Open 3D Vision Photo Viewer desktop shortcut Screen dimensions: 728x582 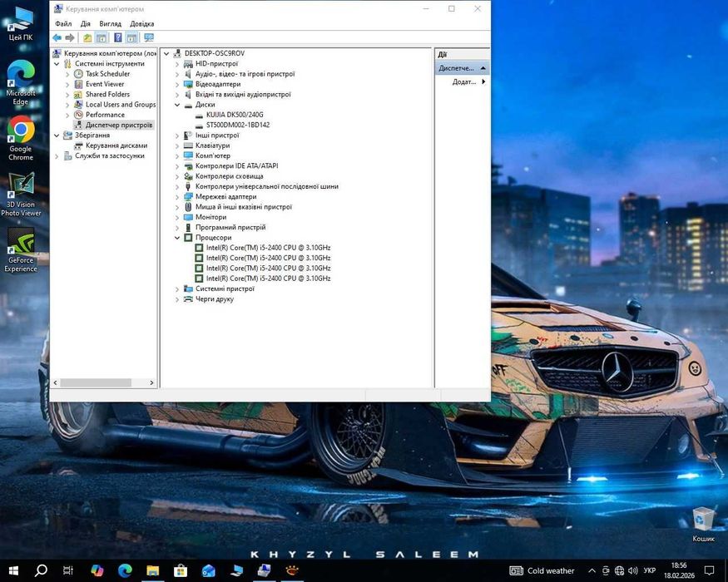tap(21, 194)
